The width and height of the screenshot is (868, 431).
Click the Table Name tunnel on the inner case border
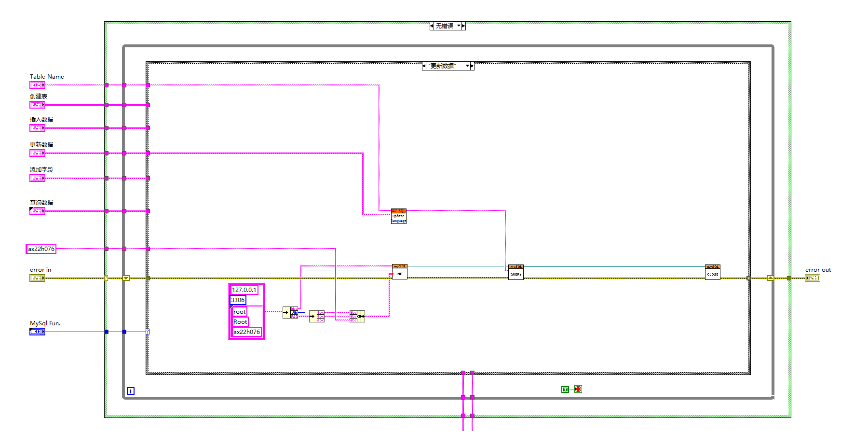[x=148, y=85]
